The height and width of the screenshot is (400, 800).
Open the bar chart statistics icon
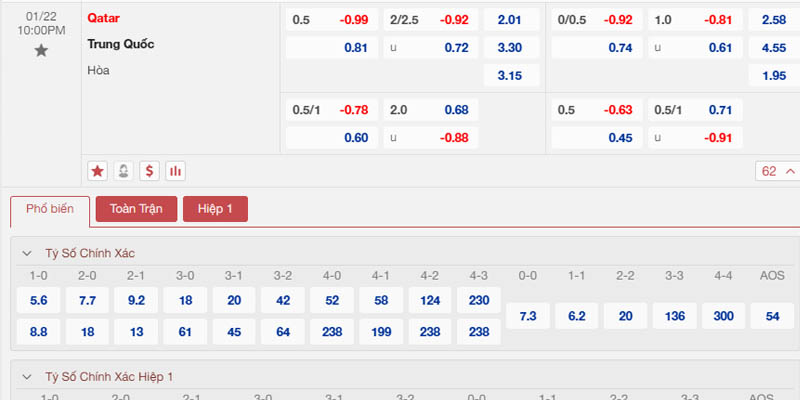click(x=176, y=171)
